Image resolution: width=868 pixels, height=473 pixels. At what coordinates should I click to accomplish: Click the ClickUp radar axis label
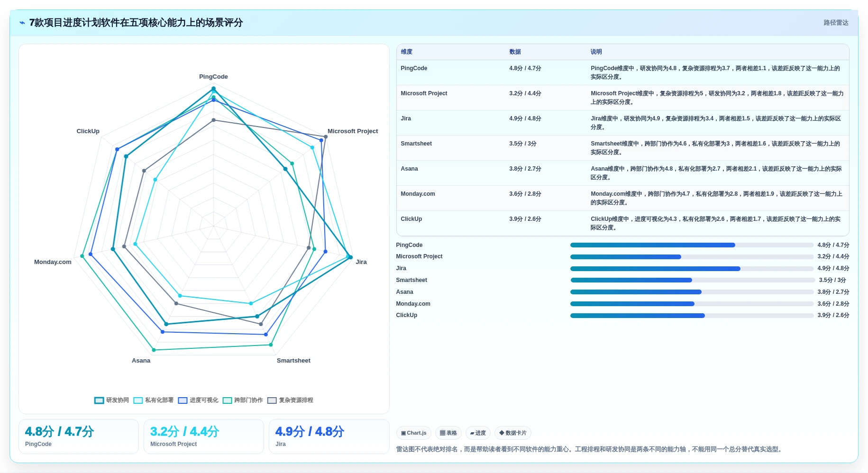[88, 131]
